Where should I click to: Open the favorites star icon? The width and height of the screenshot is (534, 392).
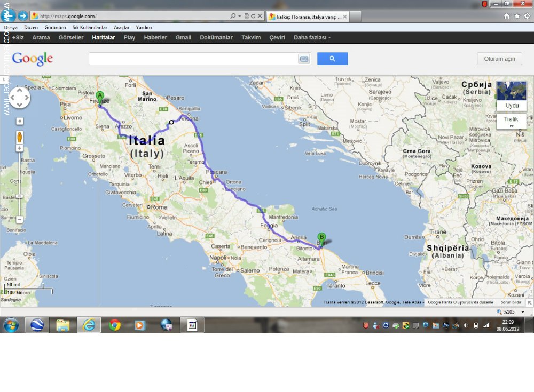(x=517, y=16)
